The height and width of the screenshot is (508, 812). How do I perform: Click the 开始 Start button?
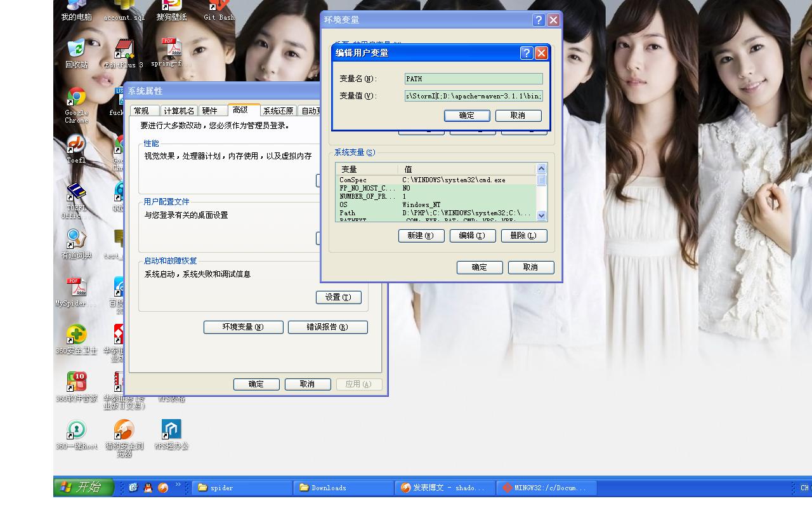[x=83, y=487]
